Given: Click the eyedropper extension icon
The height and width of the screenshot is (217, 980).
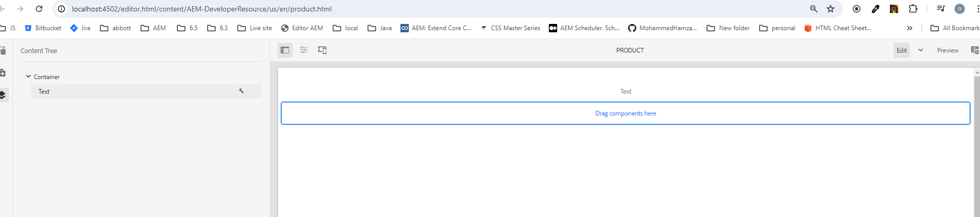Looking at the screenshot, I should click(x=876, y=9).
